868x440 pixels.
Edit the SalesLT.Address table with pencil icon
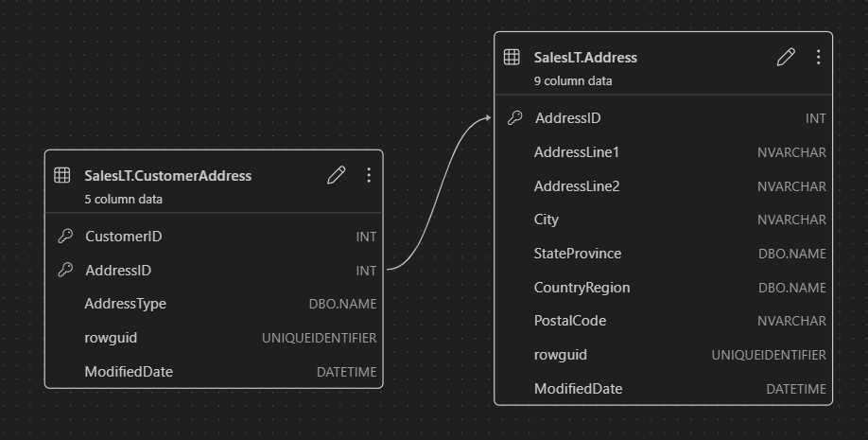point(786,57)
